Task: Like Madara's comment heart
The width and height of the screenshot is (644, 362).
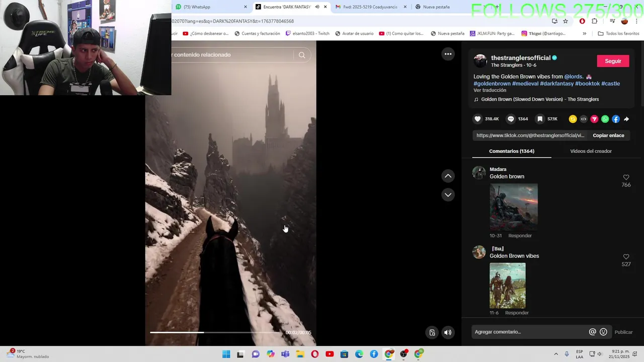Action: 626,177
